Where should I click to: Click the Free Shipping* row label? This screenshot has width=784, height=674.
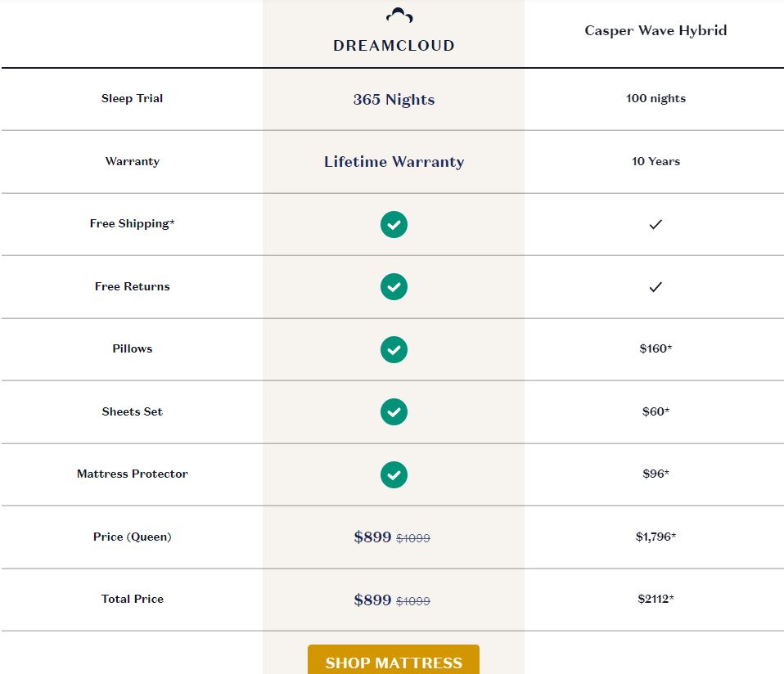pos(132,223)
